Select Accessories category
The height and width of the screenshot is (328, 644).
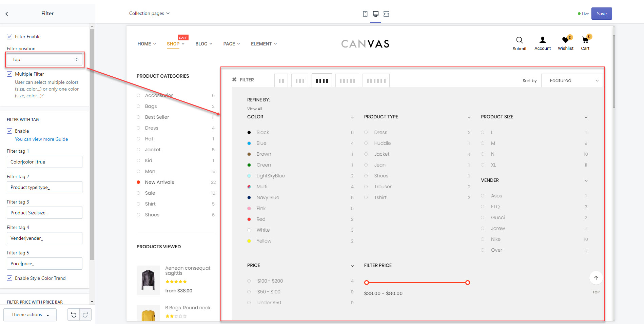click(x=159, y=95)
